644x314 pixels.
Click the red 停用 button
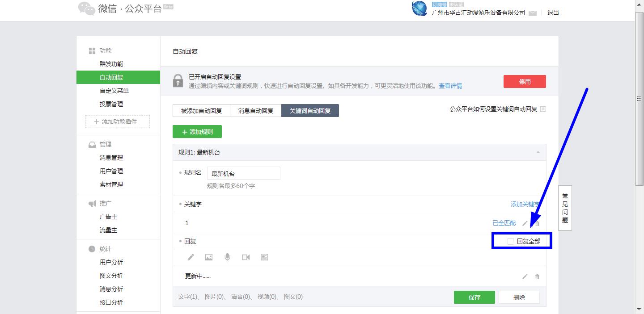[524, 81]
